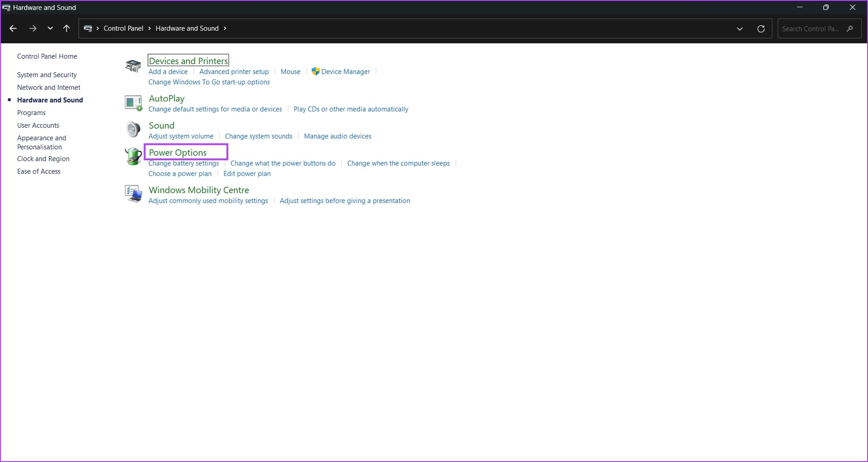Click Change default settings for media or devices
The image size is (868, 462).
point(215,109)
